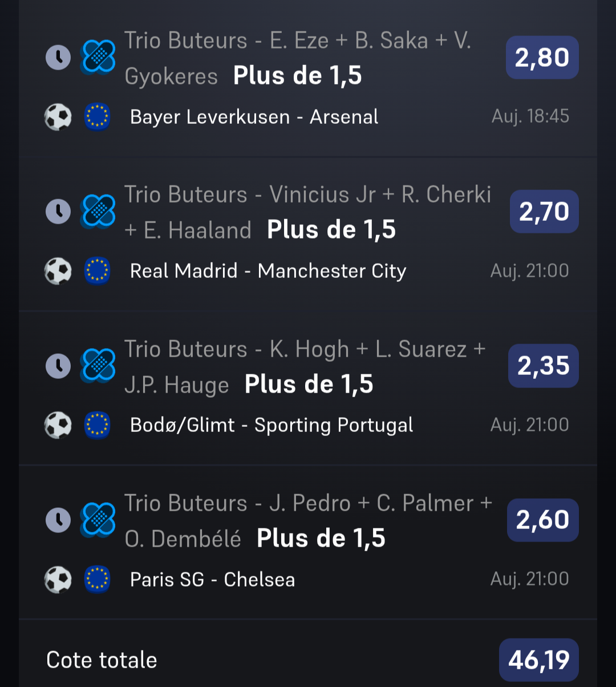Click the soccer ball icon next to Paris SG - Chelsea

58,580
